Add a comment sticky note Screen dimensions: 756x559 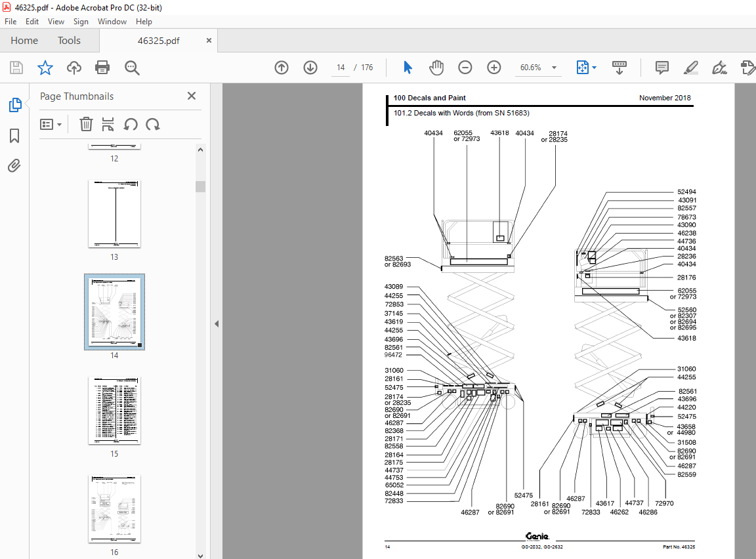[662, 68]
